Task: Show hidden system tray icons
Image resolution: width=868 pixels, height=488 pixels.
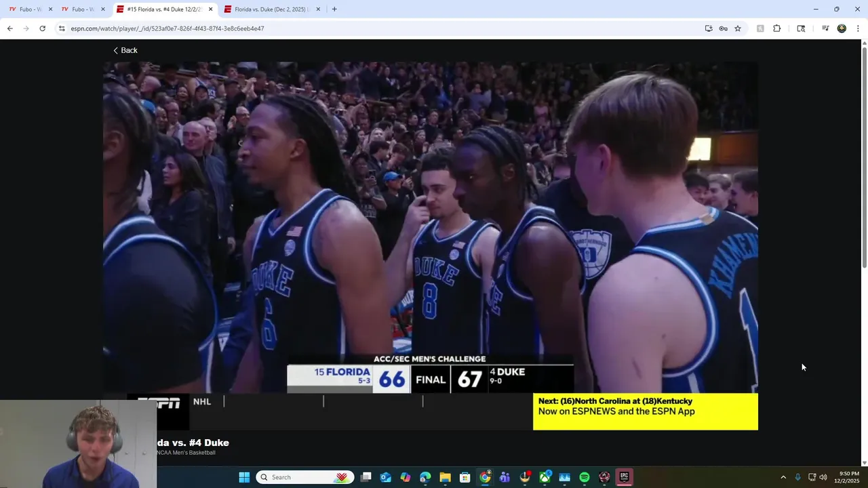Action: point(783,477)
